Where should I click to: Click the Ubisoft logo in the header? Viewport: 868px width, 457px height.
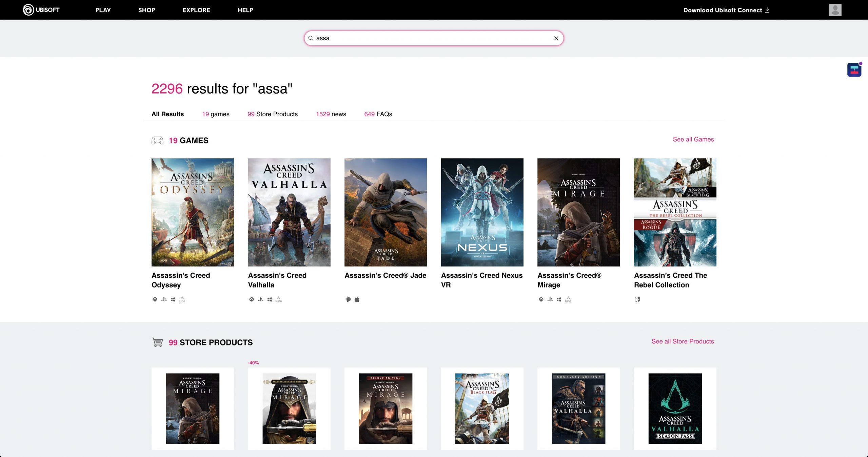[41, 10]
